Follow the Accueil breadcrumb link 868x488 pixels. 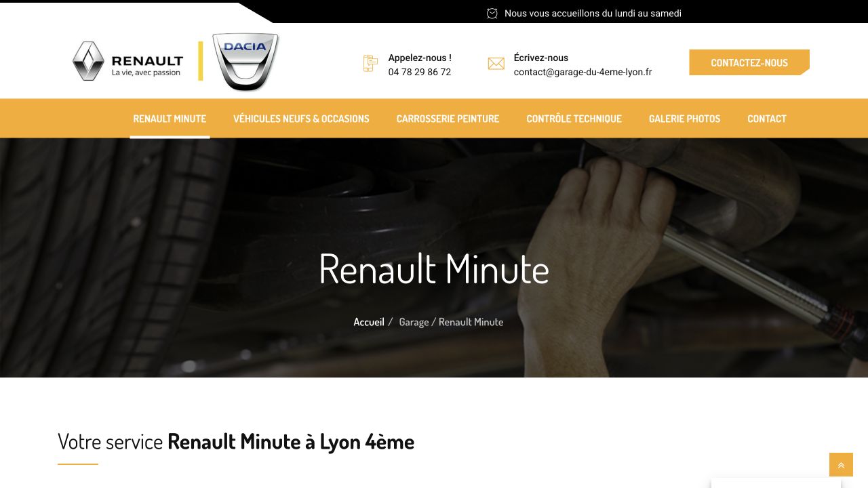369,322
